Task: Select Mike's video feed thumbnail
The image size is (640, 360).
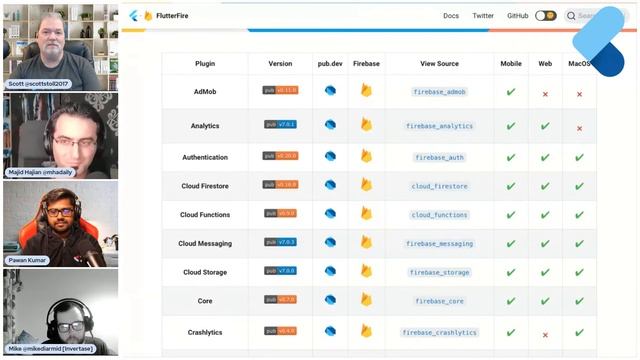Action: tap(60, 312)
